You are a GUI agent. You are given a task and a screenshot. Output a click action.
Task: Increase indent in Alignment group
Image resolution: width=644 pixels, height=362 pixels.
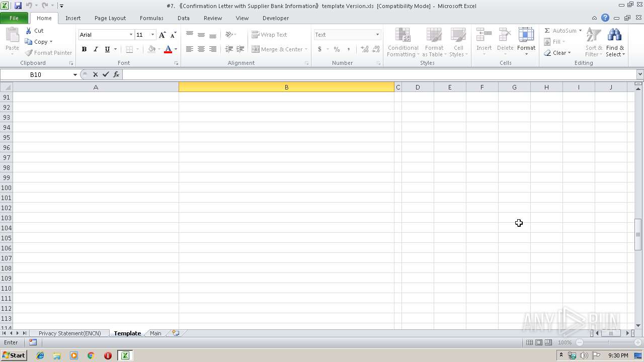tap(240, 49)
